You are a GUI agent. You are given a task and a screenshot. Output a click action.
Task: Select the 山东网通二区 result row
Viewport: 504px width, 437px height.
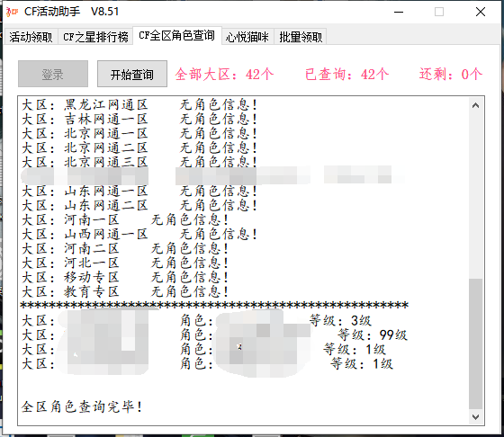(139, 206)
